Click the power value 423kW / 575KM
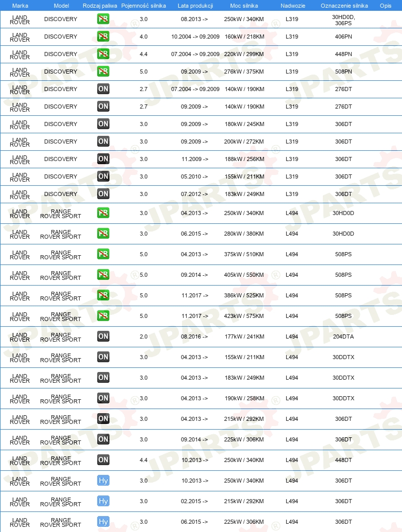The width and height of the screenshot is (402, 532). point(244,316)
